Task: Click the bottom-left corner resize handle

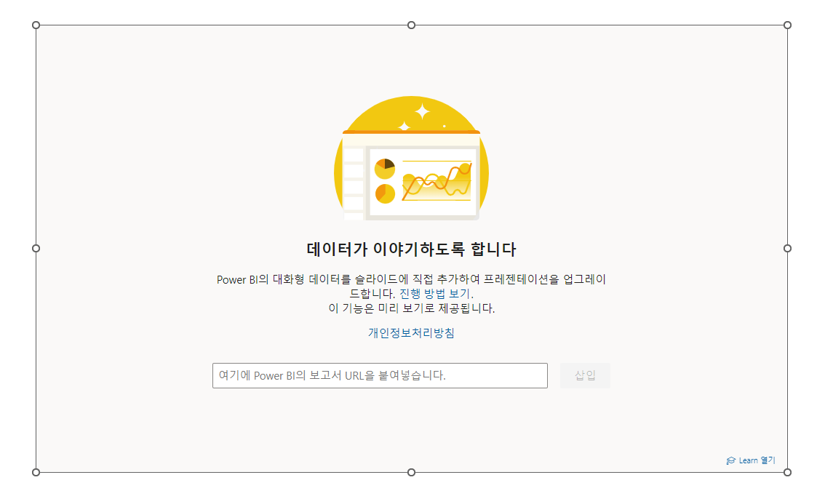Action: click(36, 472)
